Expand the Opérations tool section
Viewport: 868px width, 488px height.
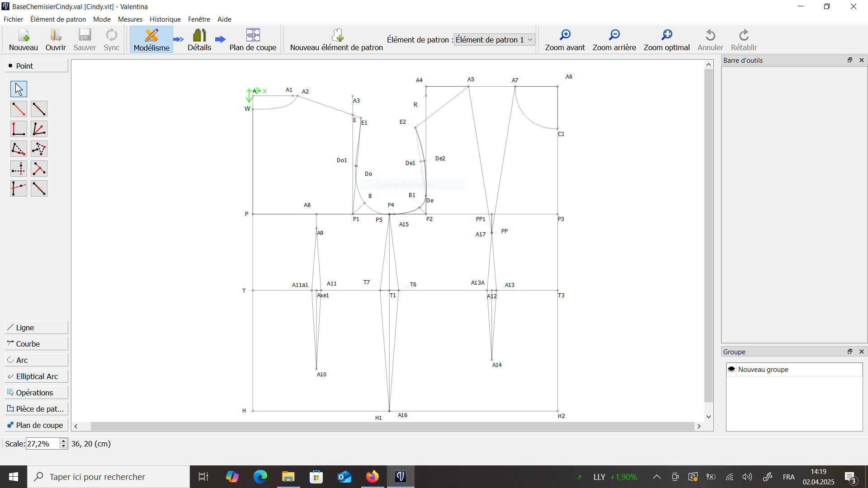tap(36, 393)
